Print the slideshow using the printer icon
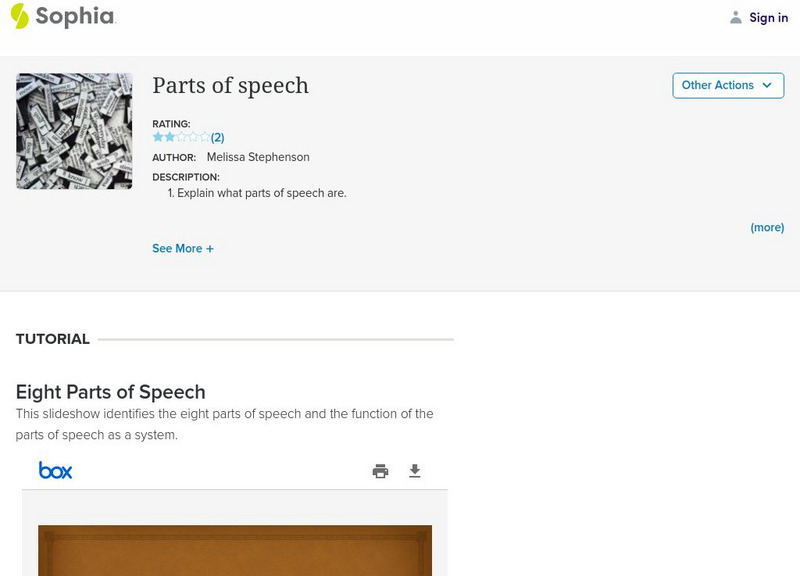Screen dimensions: 800x576 380,471
